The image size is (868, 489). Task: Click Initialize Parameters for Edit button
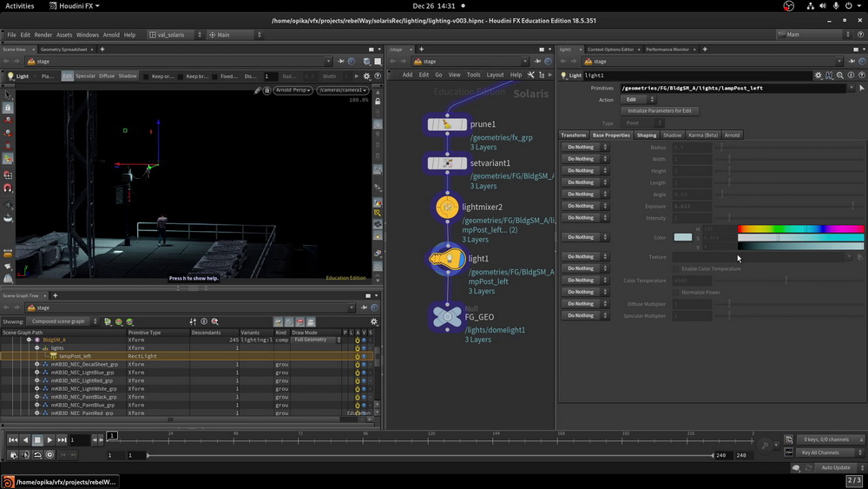[x=660, y=111]
